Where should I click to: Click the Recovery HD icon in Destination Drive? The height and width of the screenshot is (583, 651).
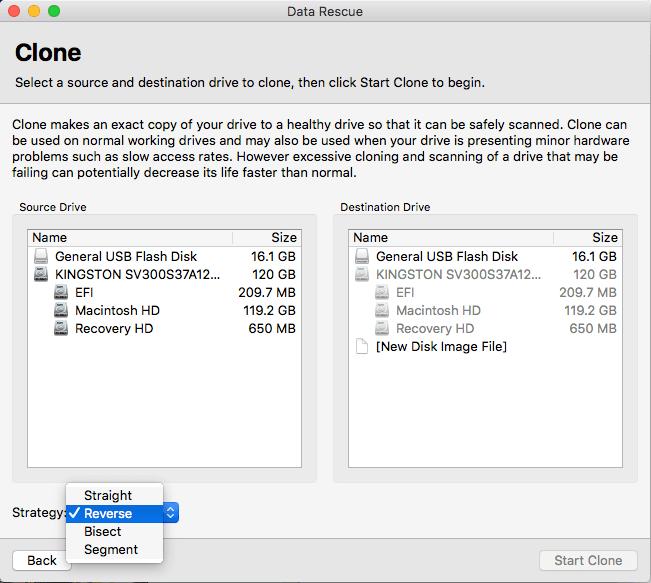382,328
